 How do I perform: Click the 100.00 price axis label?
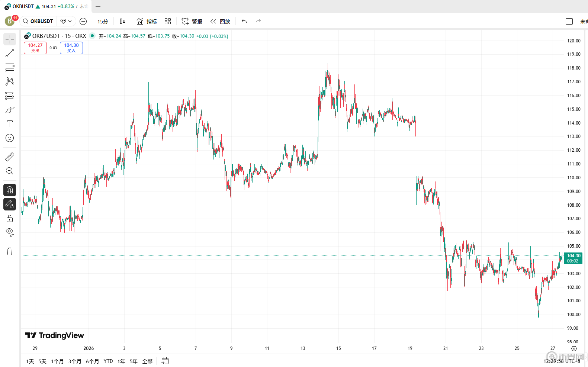point(573,315)
